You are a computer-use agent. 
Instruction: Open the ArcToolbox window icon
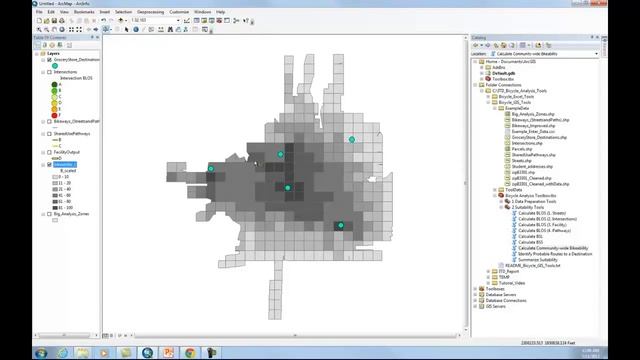coord(219,20)
